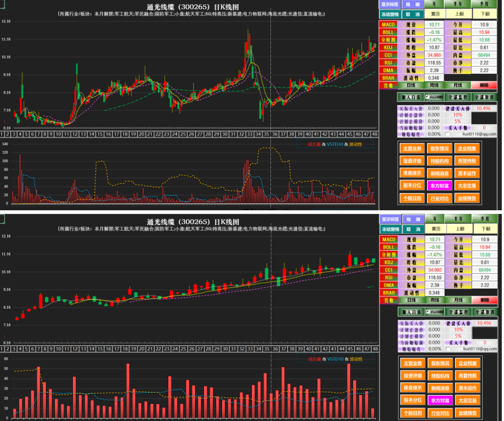Toggle the 自动刷新 checkbox in the upper panel
This screenshot has height=421, width=504.
427,97
